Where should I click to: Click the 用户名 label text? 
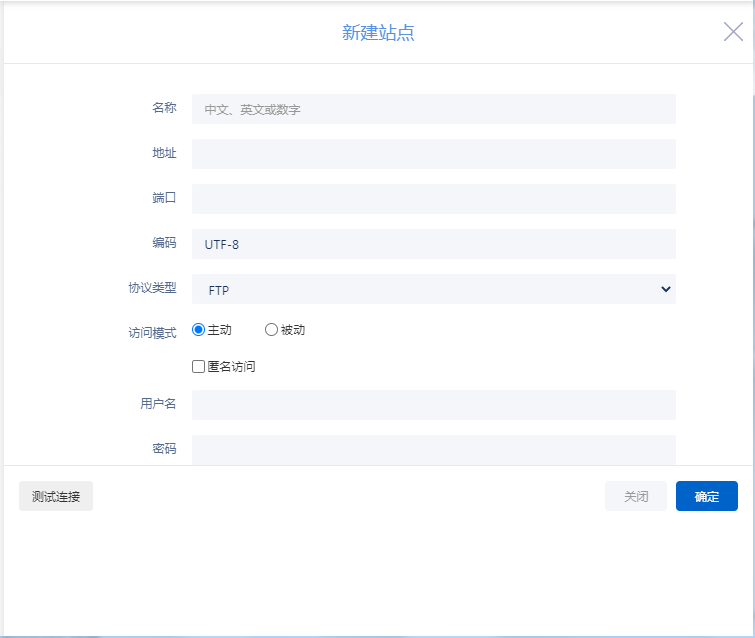pyautogui.click(x=158, y=404)
